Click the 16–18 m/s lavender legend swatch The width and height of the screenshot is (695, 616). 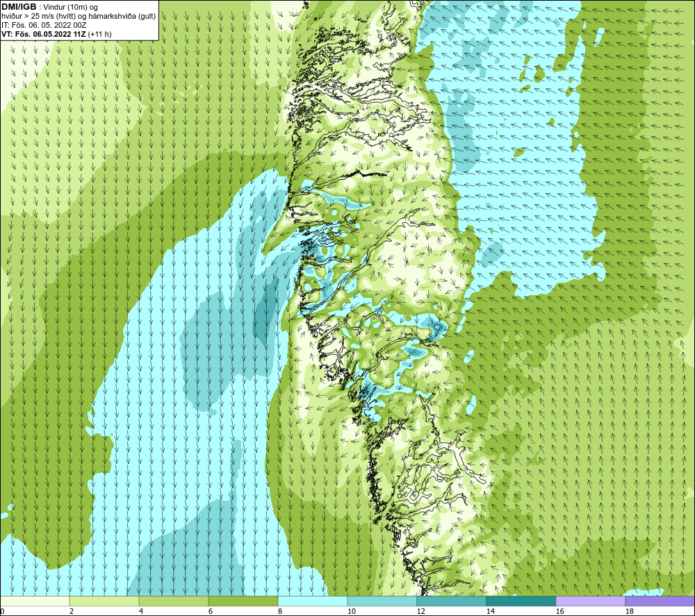point(590,601)
